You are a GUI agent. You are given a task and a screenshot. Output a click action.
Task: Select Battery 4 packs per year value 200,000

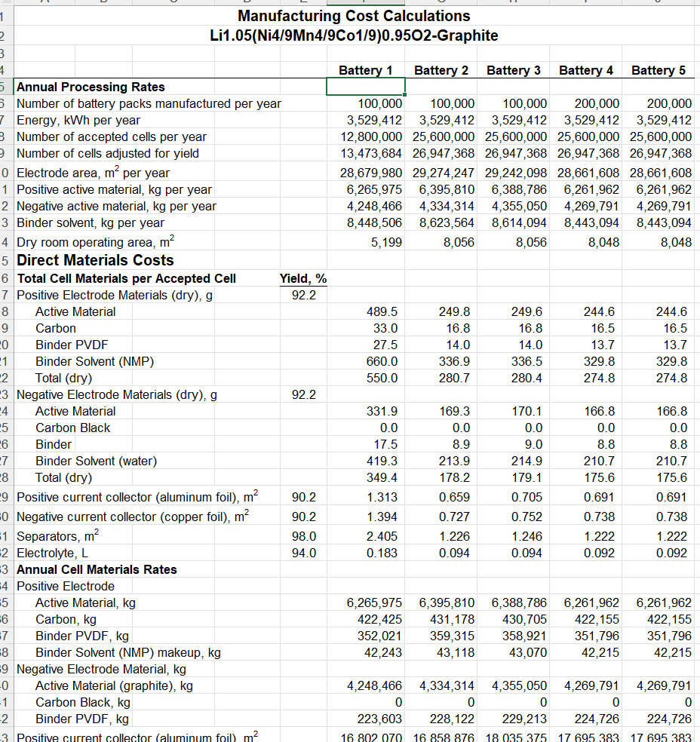pos(597,103)
